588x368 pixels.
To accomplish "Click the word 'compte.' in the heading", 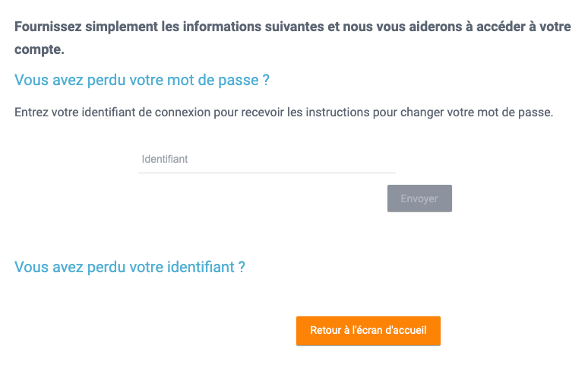I will (40, 49).
